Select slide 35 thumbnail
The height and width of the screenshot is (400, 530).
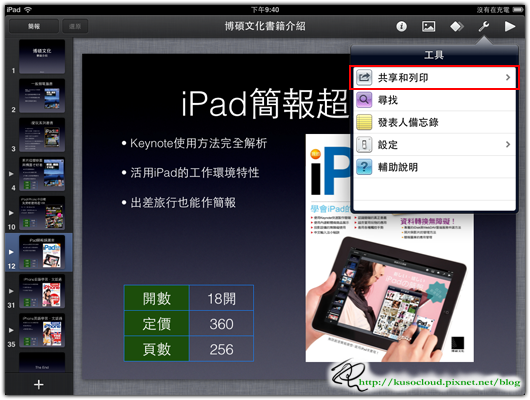[42, 330]
